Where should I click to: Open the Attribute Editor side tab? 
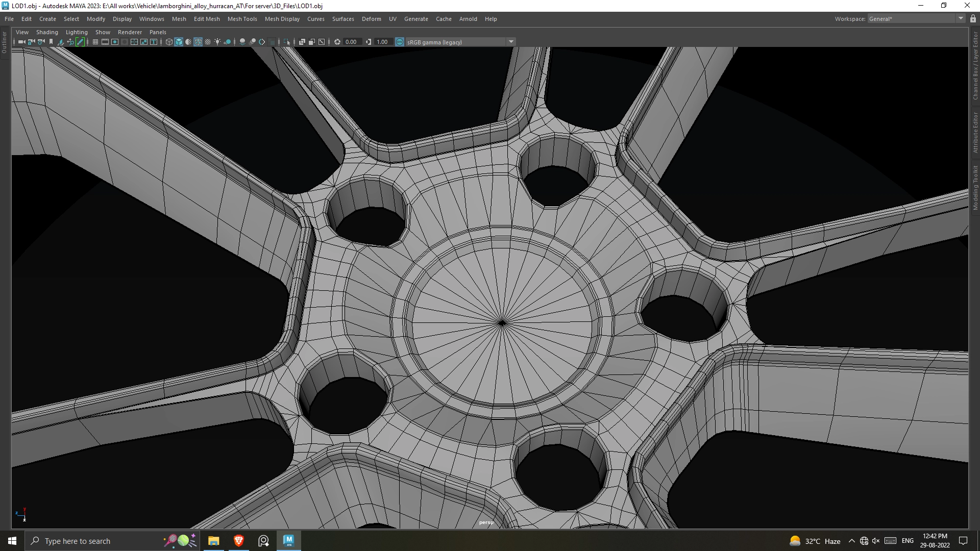[x=975, y=133]
